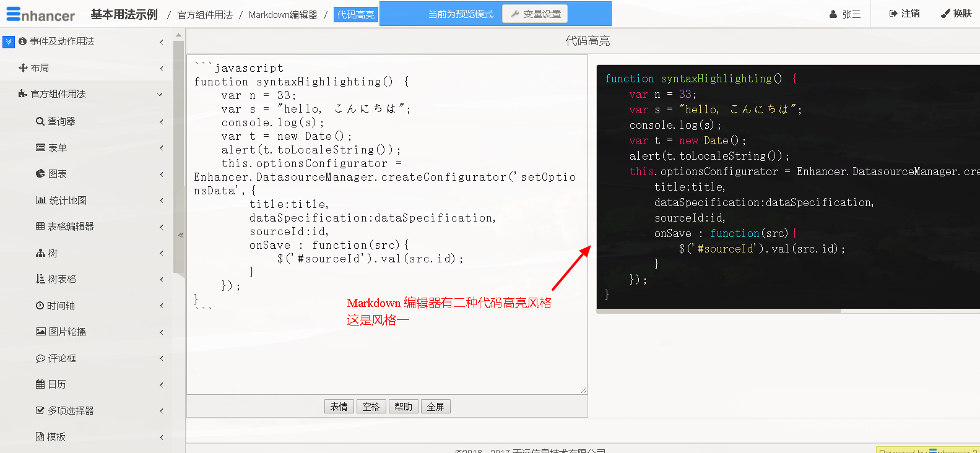Viewport: 980px width, 453px height.
Task: Click the 空格 button below editor
Action: pyautogui.click(x=371, y=407)
